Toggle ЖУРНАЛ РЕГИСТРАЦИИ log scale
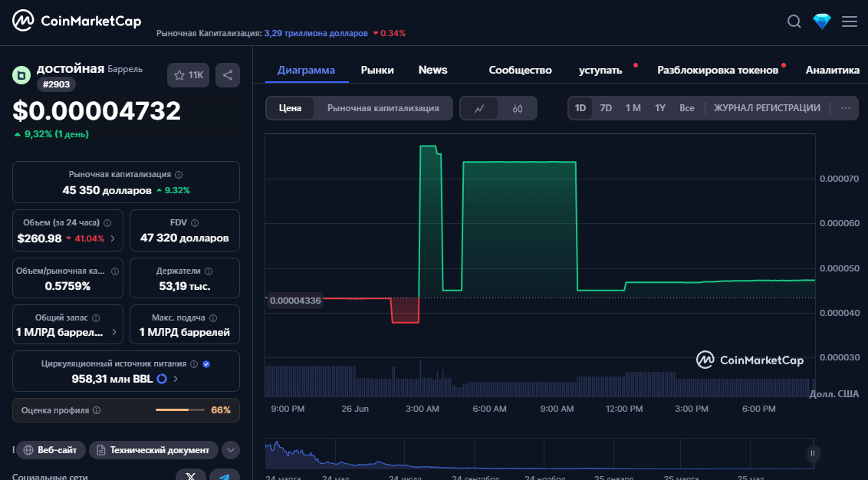The height and width of the screenshot is (480, 868). [768, 108]
